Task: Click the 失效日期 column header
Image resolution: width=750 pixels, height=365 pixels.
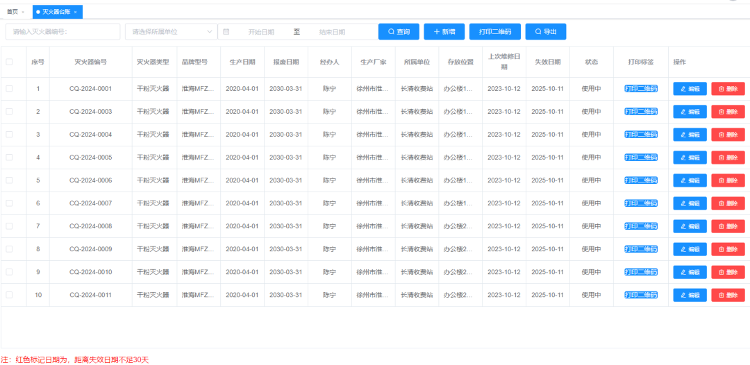Action: point(548,62)
